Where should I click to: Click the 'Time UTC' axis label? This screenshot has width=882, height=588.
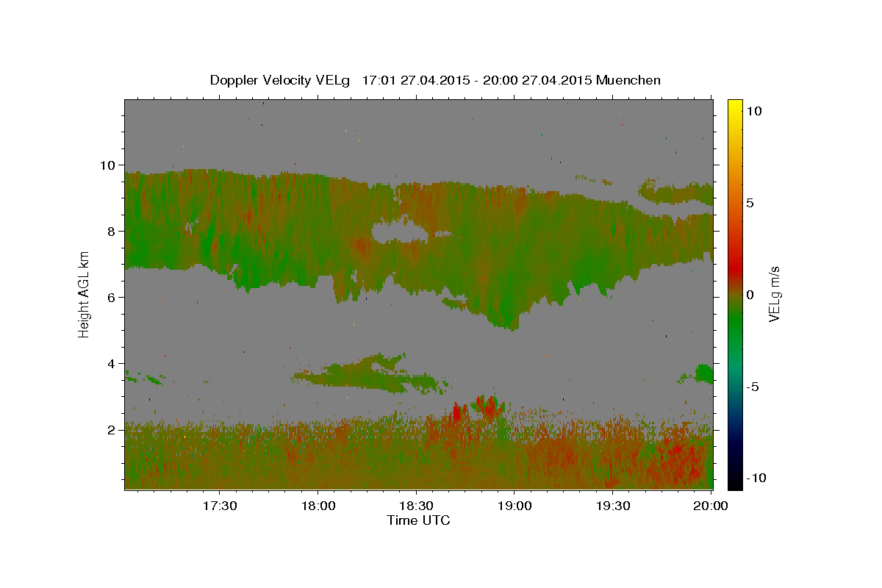(418, 520)
